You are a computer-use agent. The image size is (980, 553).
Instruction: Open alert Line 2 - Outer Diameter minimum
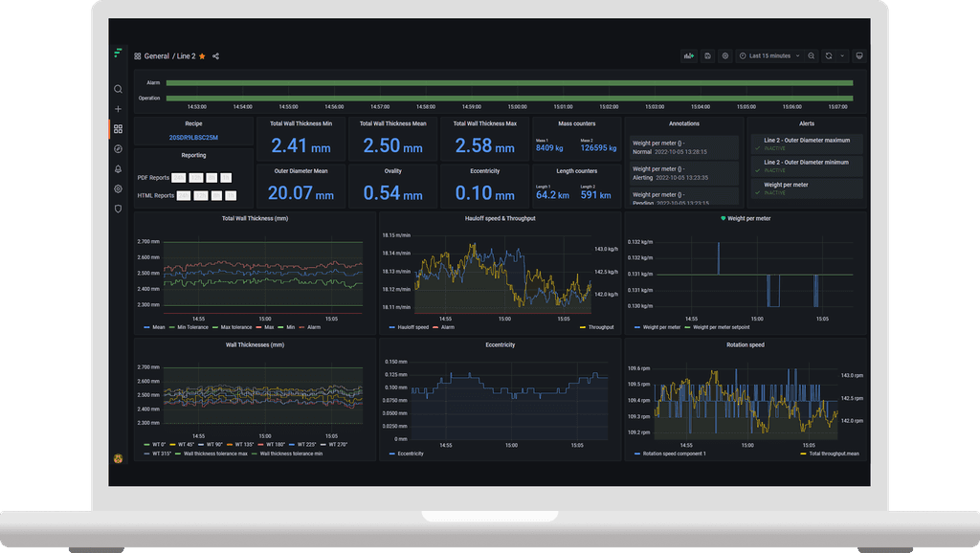tap(807, 166)
